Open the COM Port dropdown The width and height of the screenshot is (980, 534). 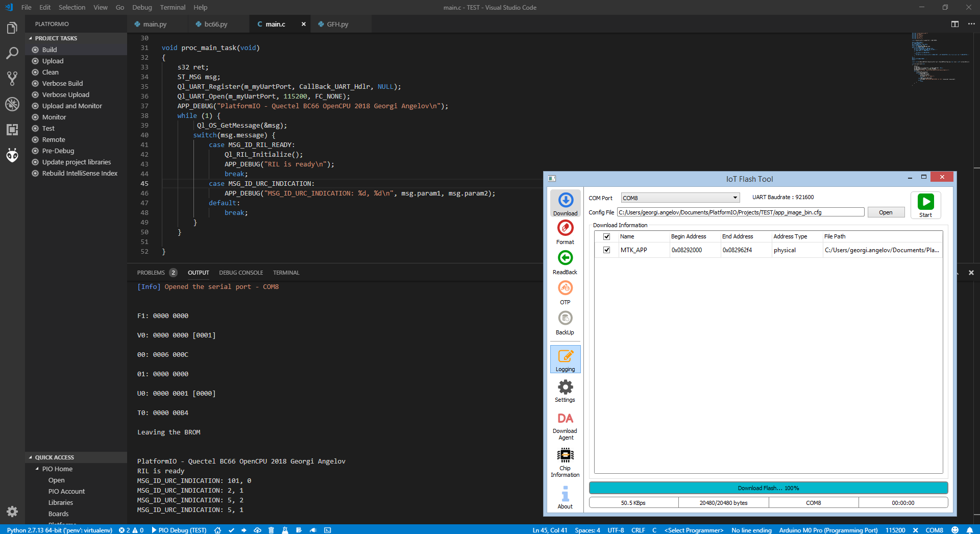(680, 198)
